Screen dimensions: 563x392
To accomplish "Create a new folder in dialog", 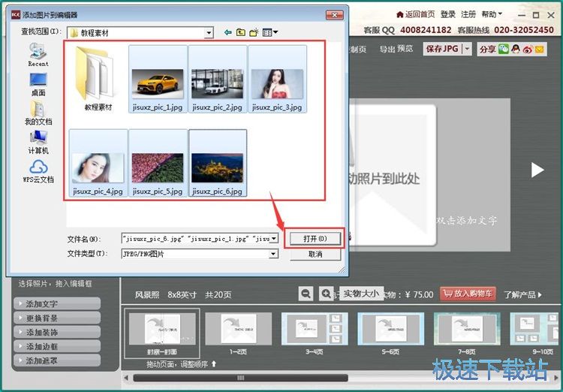I will click(254, 32).
